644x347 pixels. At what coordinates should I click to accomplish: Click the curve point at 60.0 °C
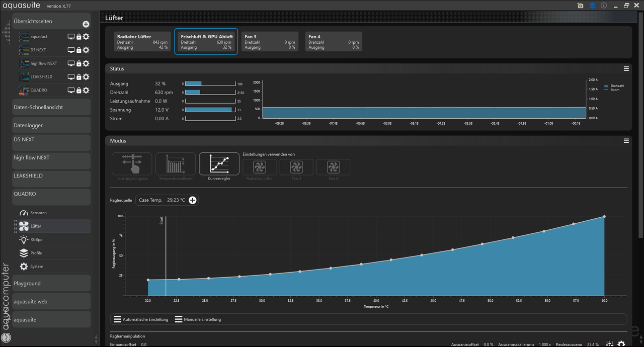click(604, 216)
